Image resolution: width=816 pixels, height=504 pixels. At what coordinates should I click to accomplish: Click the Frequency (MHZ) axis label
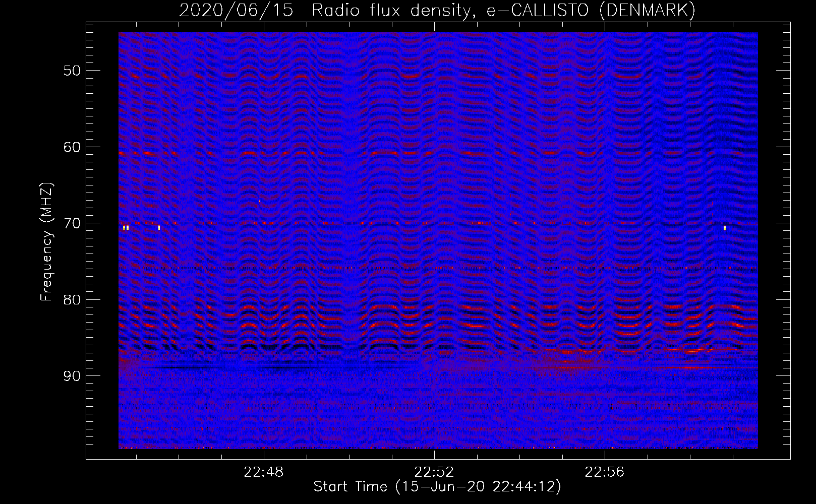click(46, 242)
